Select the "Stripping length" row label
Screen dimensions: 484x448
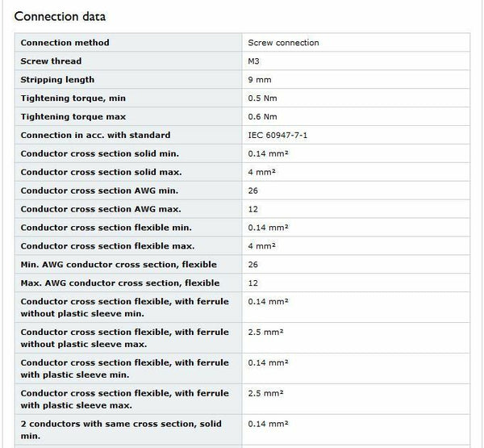click(57, 80)
